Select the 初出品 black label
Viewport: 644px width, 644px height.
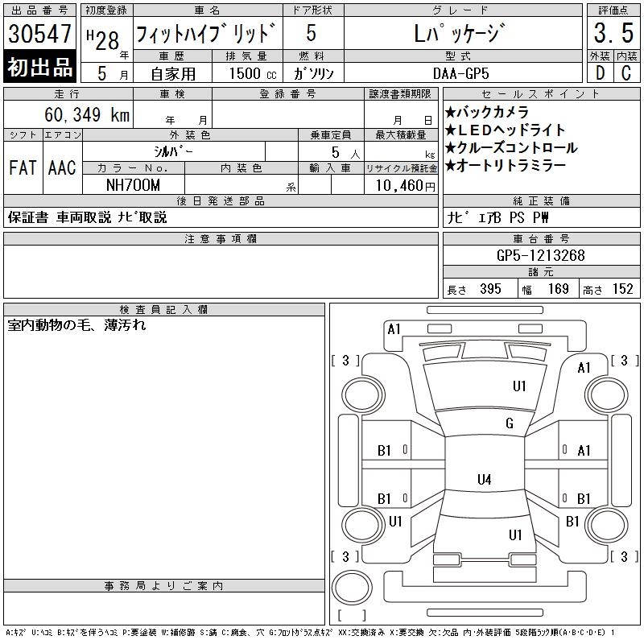coord(39,67)
